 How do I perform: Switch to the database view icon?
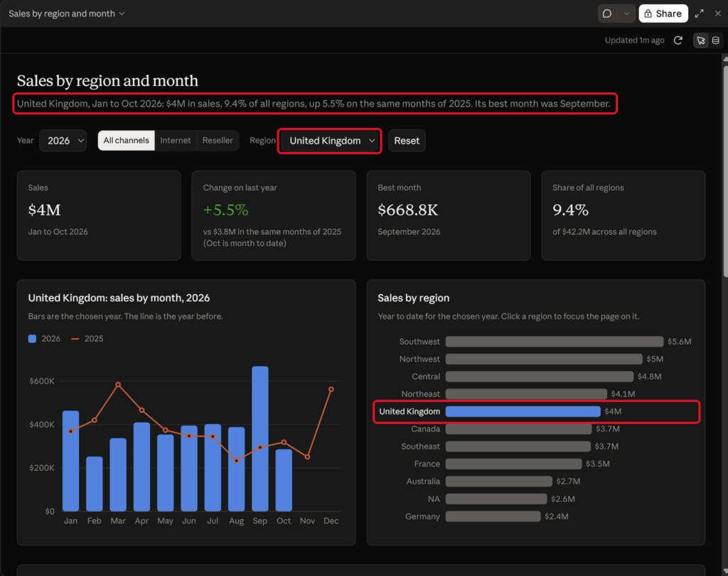pyautogui.click(x=715, y=41)
